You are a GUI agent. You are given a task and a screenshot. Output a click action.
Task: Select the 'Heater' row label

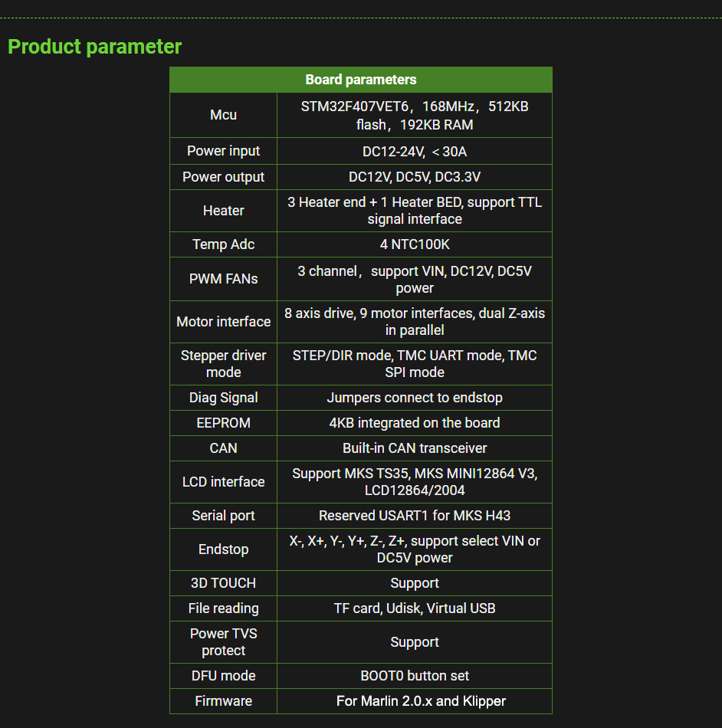(223, 211)
